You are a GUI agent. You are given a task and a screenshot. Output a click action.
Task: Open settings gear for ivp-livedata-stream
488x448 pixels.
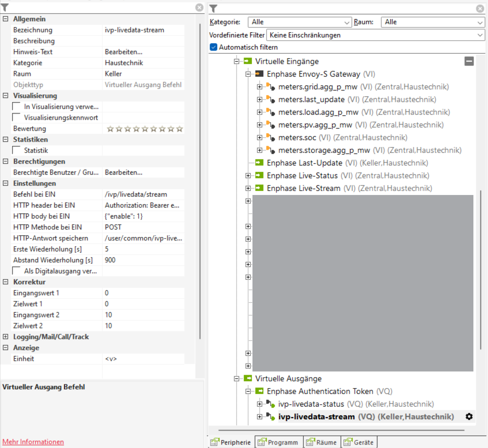click(469, 416)
